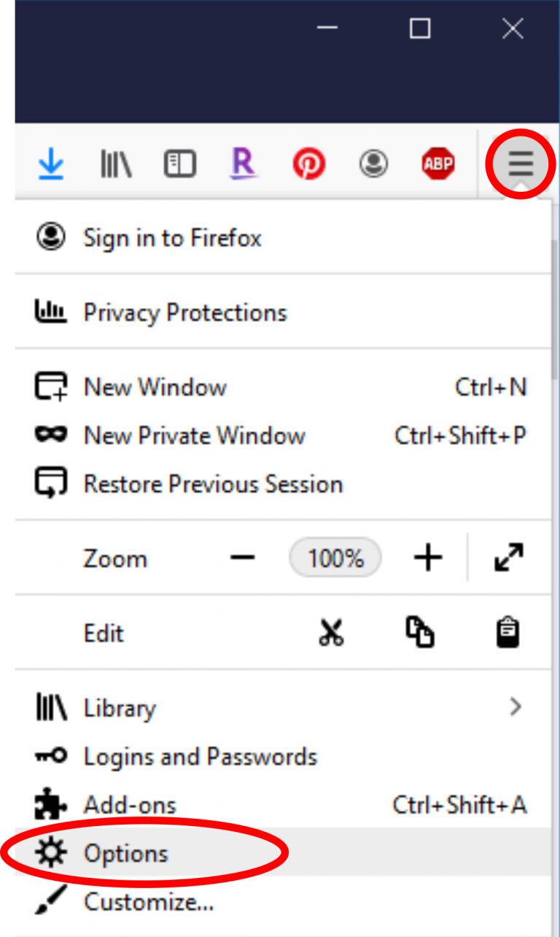Close the hamburger menu button
Viewport: 560px width, 937px height.
(x=521, y=163)
